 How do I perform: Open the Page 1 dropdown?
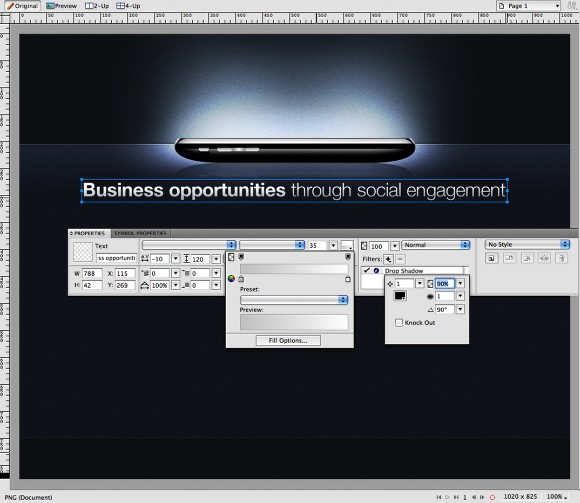tap(528, 6)
